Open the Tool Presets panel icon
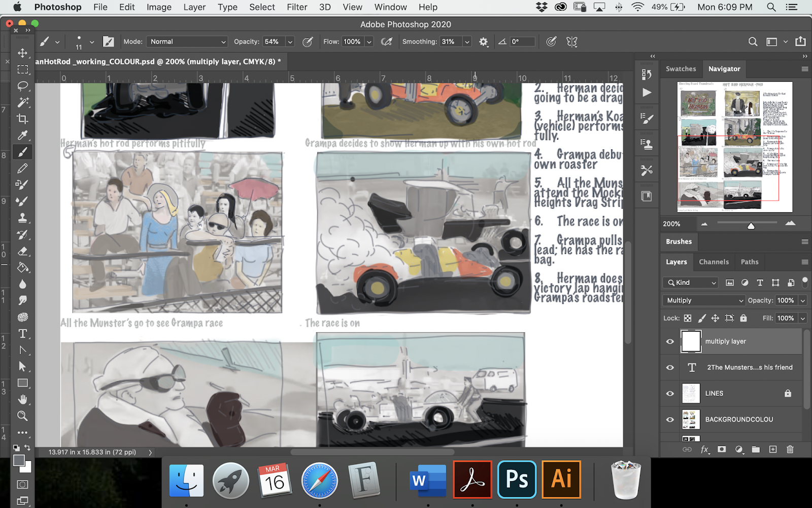The width and height of the screenshot is (812, 508). coord(647,170)
